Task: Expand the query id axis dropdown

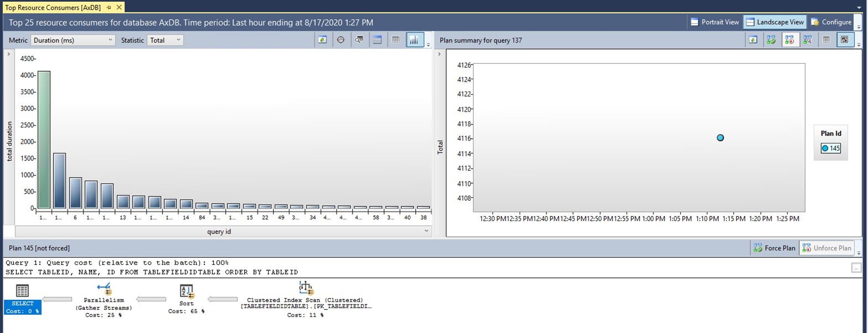Action: click(426, 231)
